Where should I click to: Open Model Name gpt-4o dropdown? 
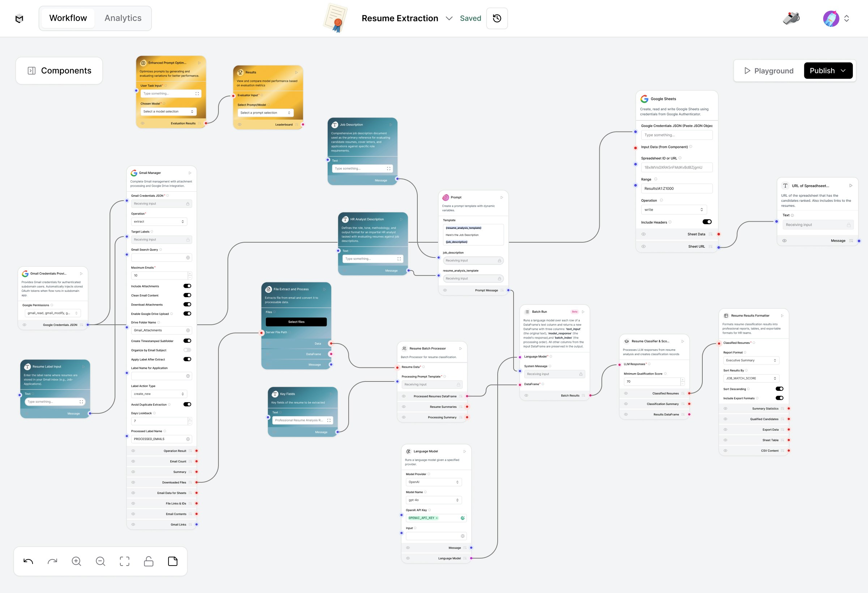pos(433,500)
